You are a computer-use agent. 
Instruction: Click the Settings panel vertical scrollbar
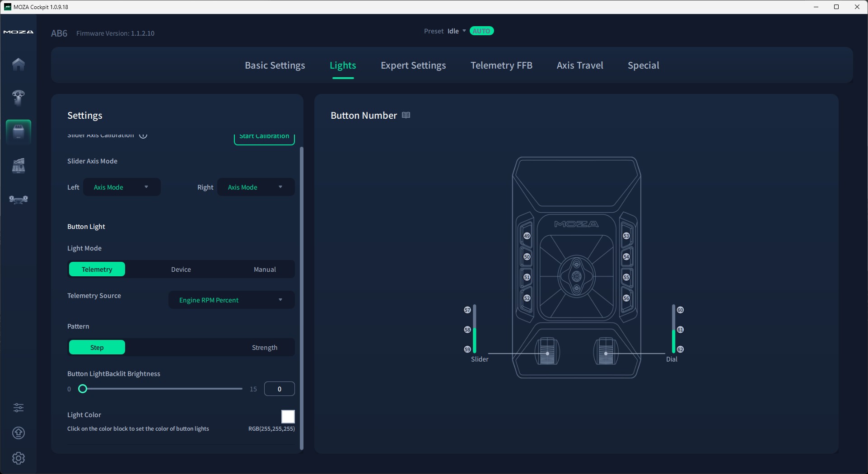tap(302, 298)
